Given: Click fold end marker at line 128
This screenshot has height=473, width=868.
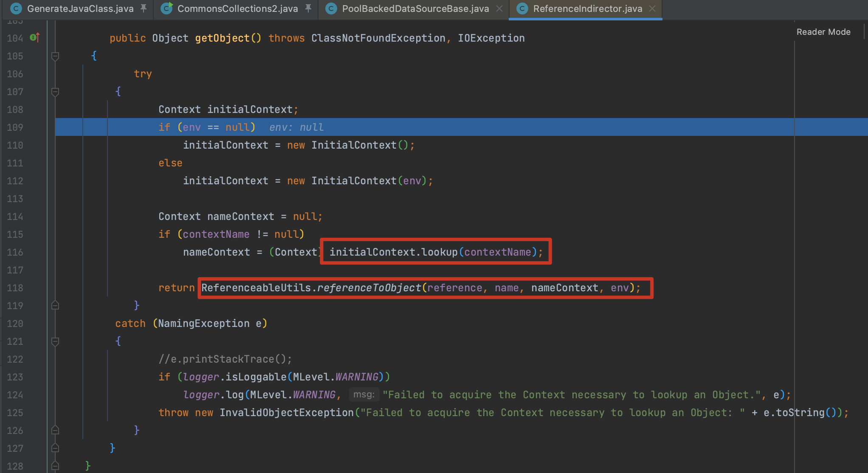Looking at the screenshot, I should point(55,466).
